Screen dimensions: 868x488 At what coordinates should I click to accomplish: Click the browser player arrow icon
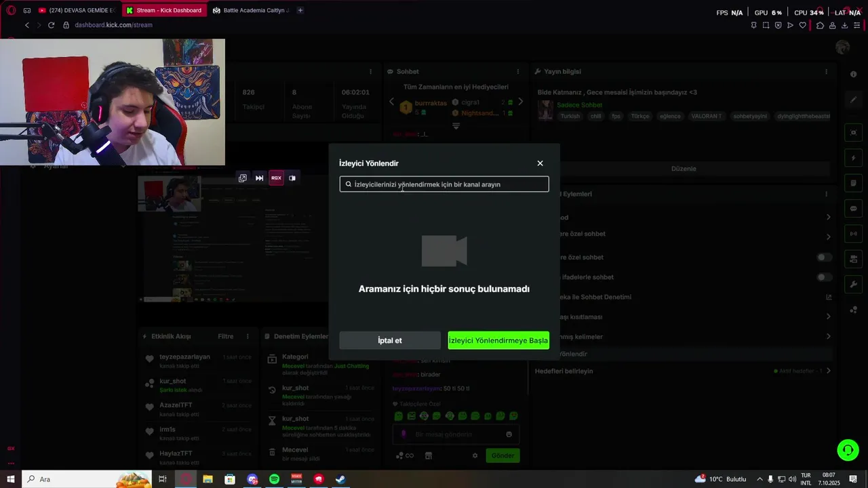click(790, 25)
